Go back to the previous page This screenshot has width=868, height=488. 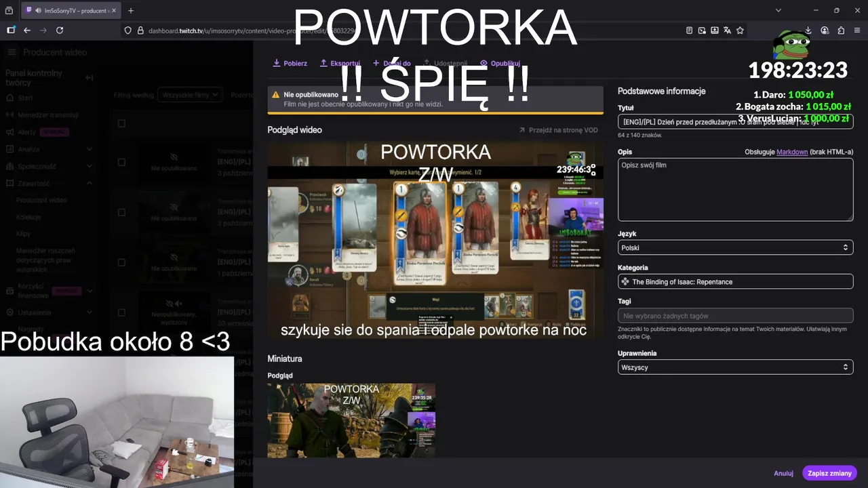click(x=27, y=30)
